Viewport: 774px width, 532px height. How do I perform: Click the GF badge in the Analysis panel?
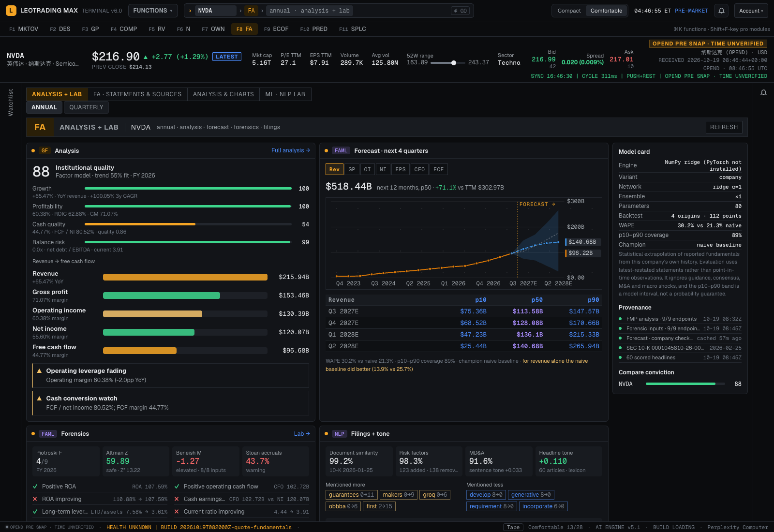[45, 151]
